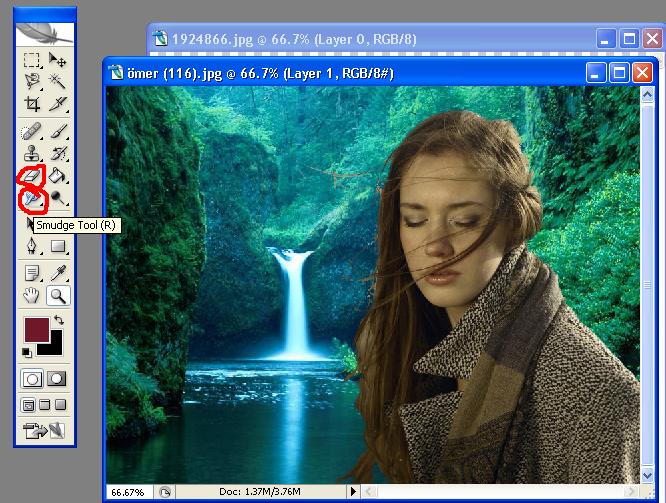Select the Rectangle shape tool

pos(57,246)
